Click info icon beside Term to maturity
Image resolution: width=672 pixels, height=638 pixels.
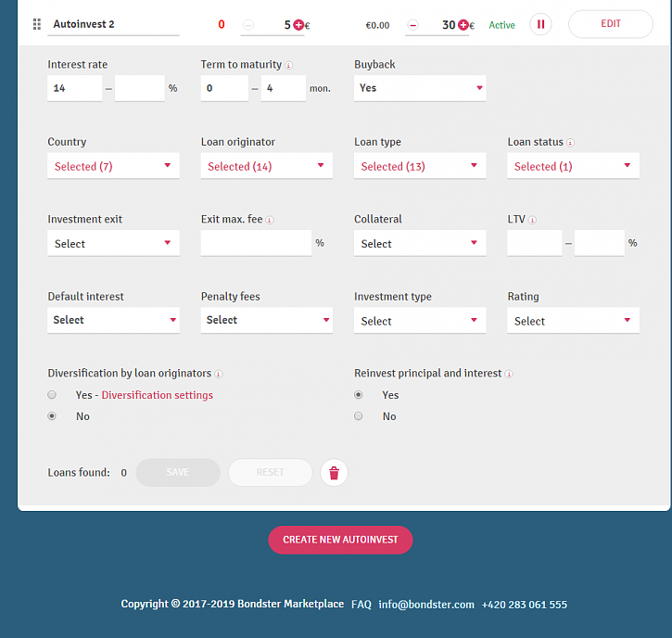click(289, 66)
